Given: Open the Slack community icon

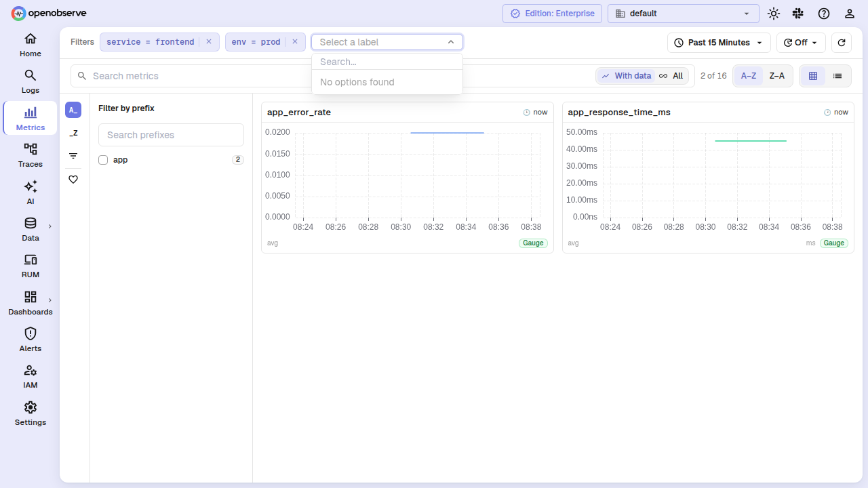Looking at the screenshot, I should click(798, 14).
